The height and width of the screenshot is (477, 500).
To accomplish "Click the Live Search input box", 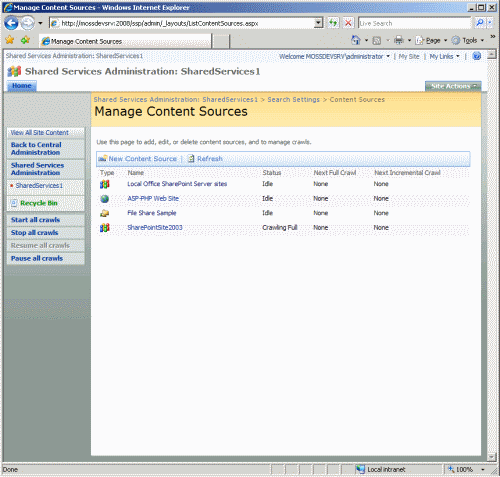I will (414, 23).
